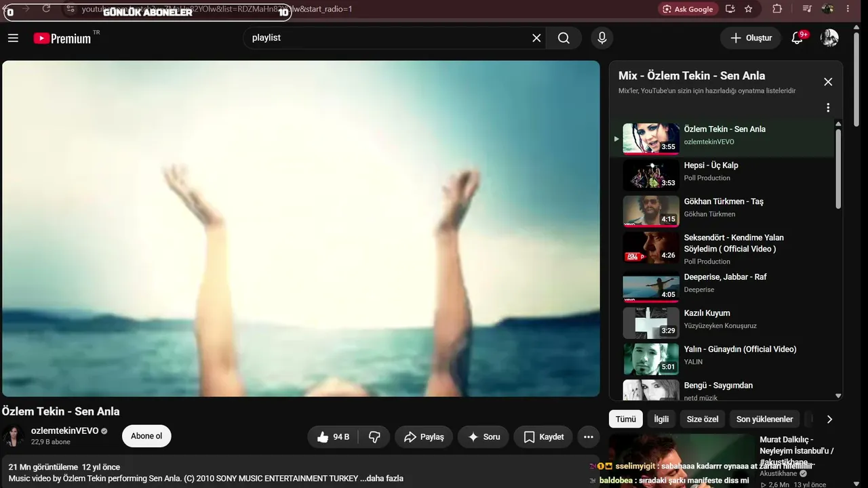Save the video with Kaydet

[543, 437]
